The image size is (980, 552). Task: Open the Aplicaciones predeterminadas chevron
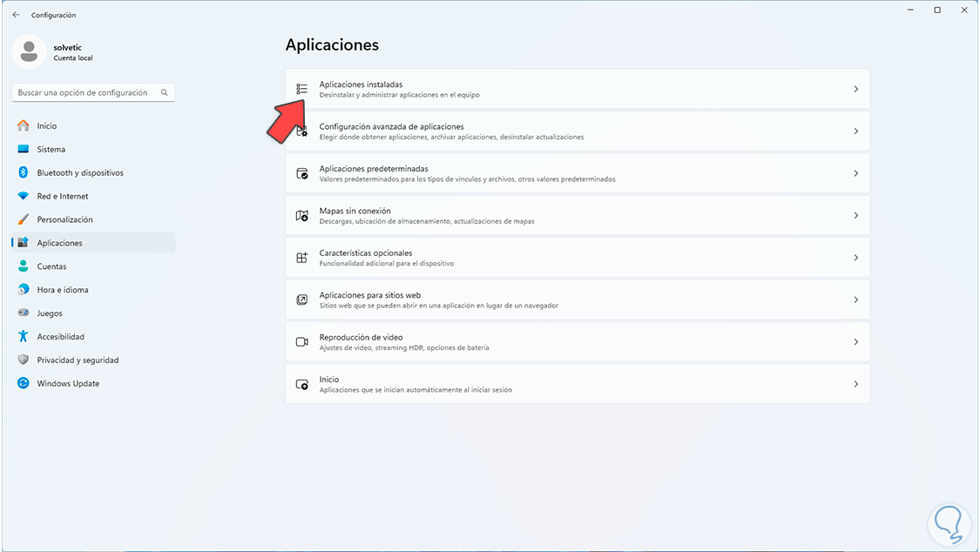click(x=855, y=173)
